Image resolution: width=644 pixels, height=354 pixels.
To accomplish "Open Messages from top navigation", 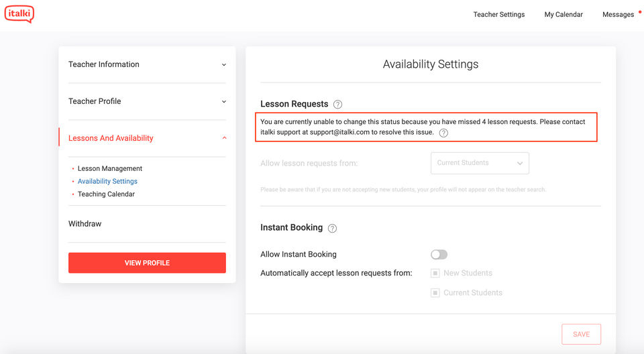I will pos(618,14).
